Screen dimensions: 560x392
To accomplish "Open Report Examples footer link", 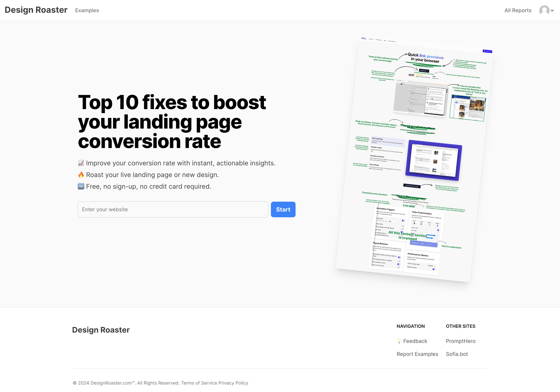I will [417, 354].
